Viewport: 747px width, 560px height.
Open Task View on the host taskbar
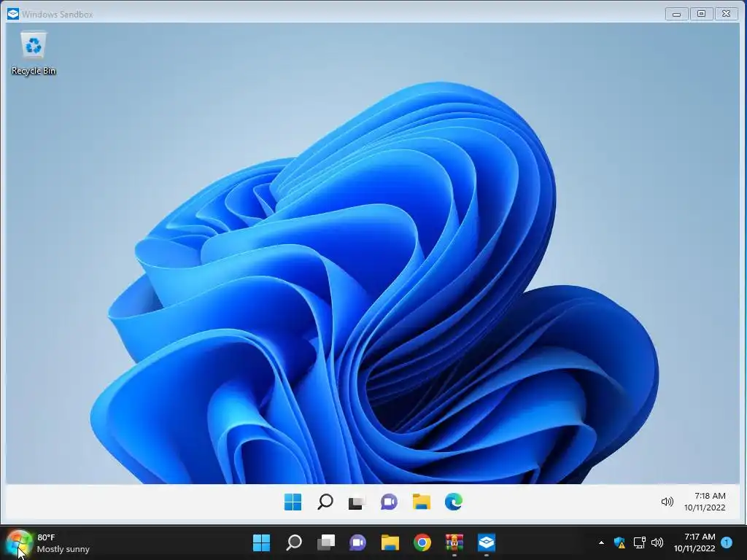coord(326,542)
